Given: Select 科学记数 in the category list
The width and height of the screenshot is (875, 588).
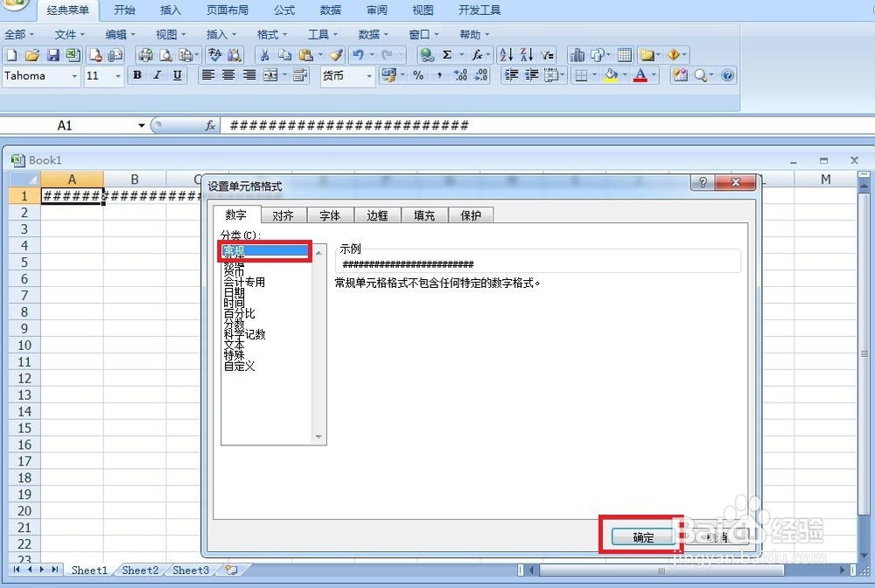Looking at the screenshot, I should click(244, 335).
